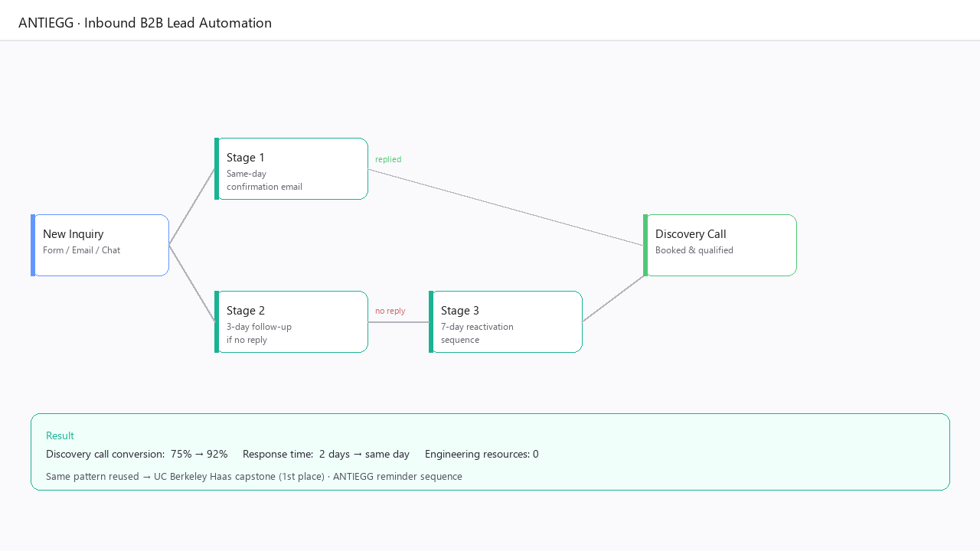Viewport: 980px width, 551px height.
Task: Select the Stage 3 reactivation sequence node
Action: 505,321
